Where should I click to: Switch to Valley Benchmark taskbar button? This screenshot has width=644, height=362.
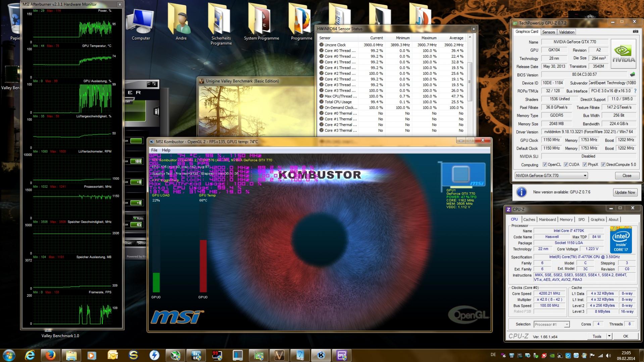click(279, 355)
